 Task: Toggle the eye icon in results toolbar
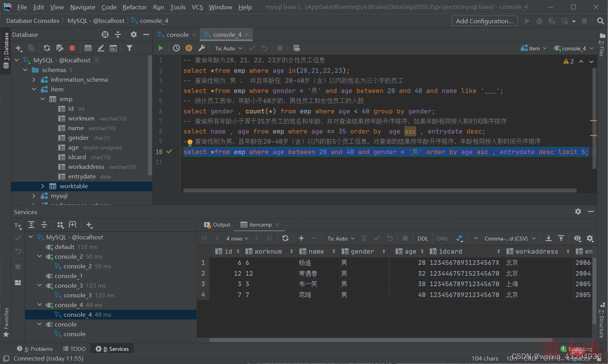click(x=577, y=239)
